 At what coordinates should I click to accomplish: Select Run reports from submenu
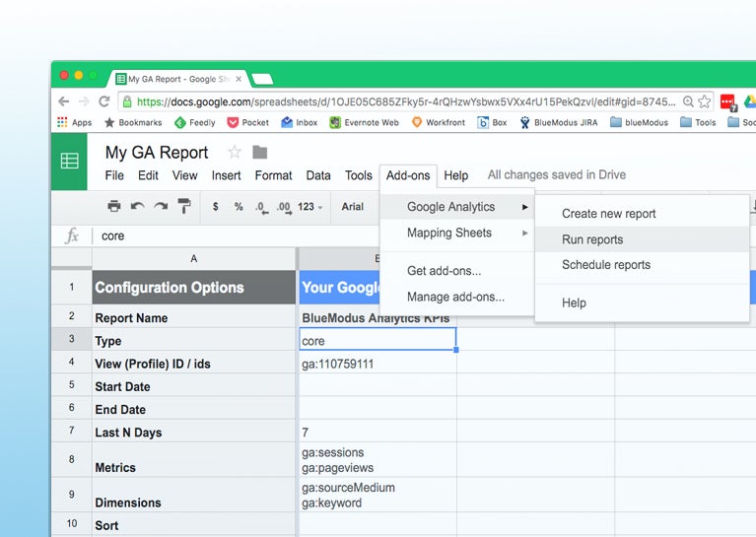[592, 239]
